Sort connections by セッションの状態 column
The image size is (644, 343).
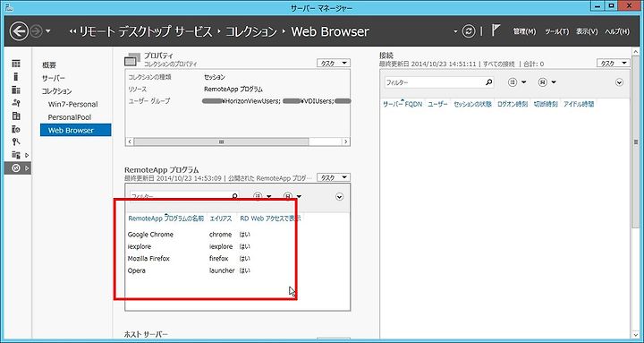[x=472, y=105]
